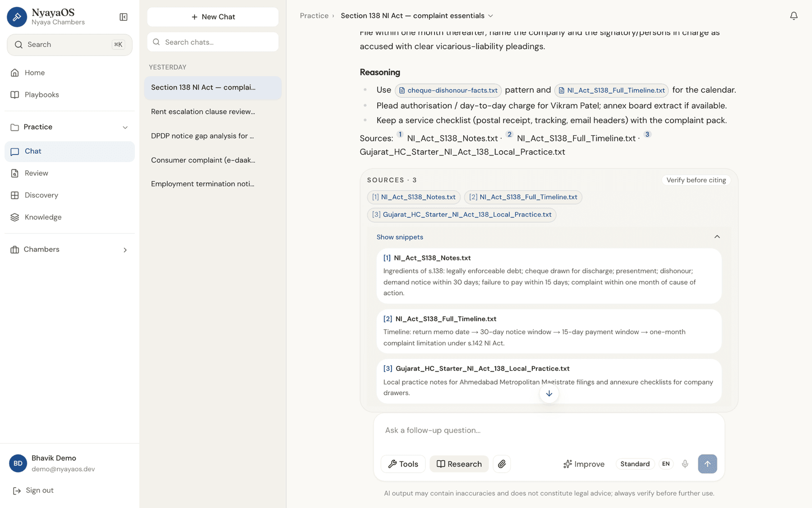Click the attach file paperclip icon
The width and height of the screenshot is (812, 508).
tap(502, 464)
